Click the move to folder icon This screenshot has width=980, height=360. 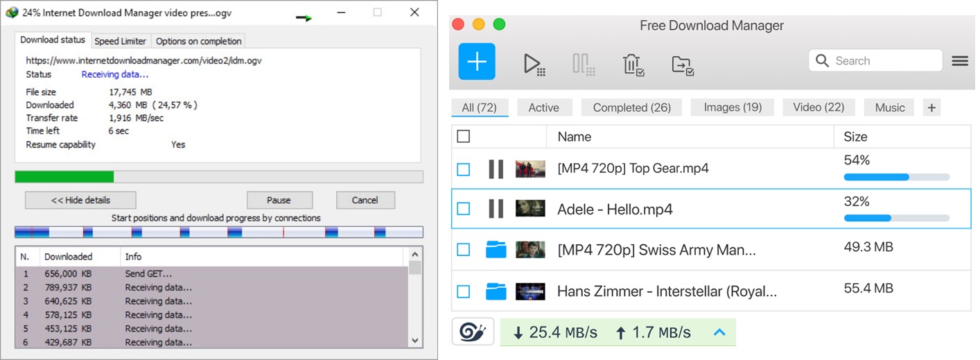(683, 65)
